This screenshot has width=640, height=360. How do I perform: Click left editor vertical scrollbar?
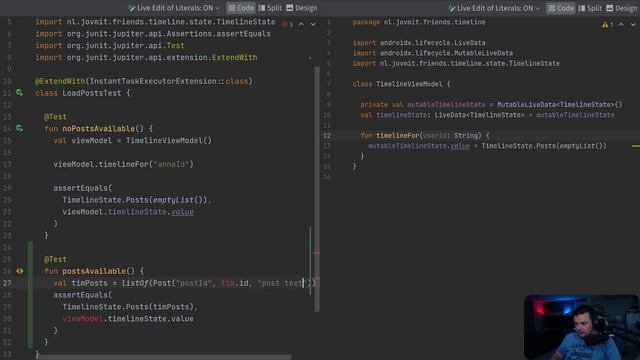pos(317,189)
